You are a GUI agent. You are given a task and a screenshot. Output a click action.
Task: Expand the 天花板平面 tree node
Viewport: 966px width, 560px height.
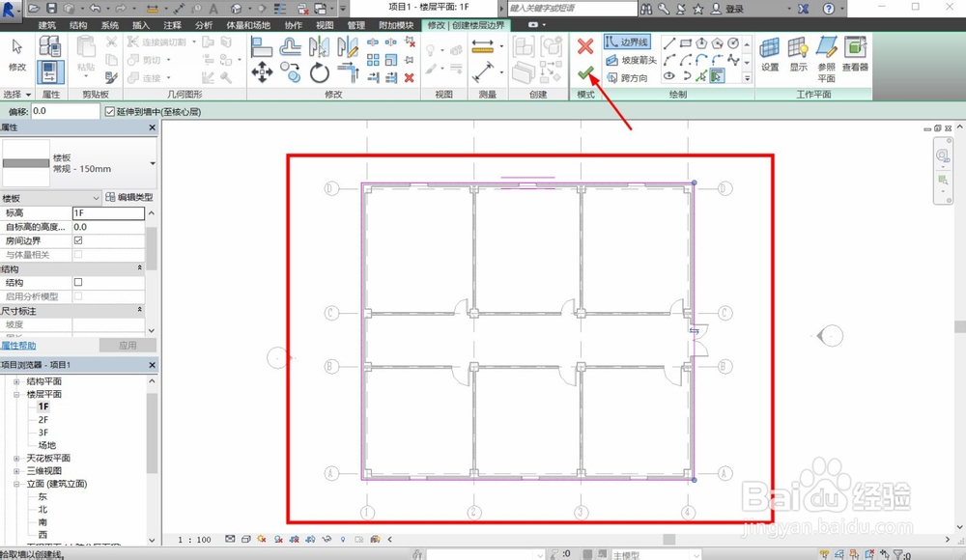click(x=16, y=459)
